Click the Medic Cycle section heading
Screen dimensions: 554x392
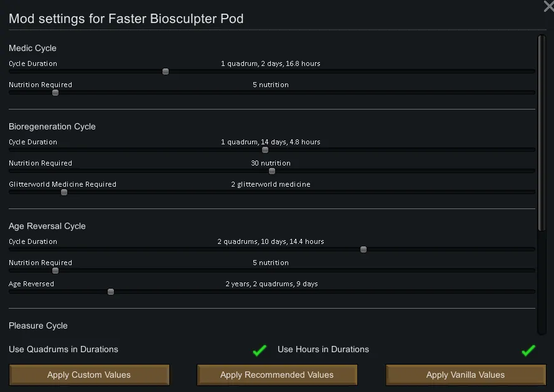[32, 48]
